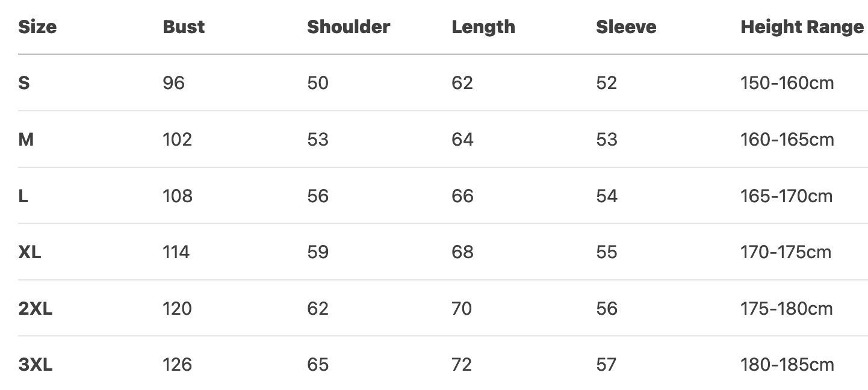Click the 150-160cm height range cell
The image size is (868, 390).
click(787, 83)
